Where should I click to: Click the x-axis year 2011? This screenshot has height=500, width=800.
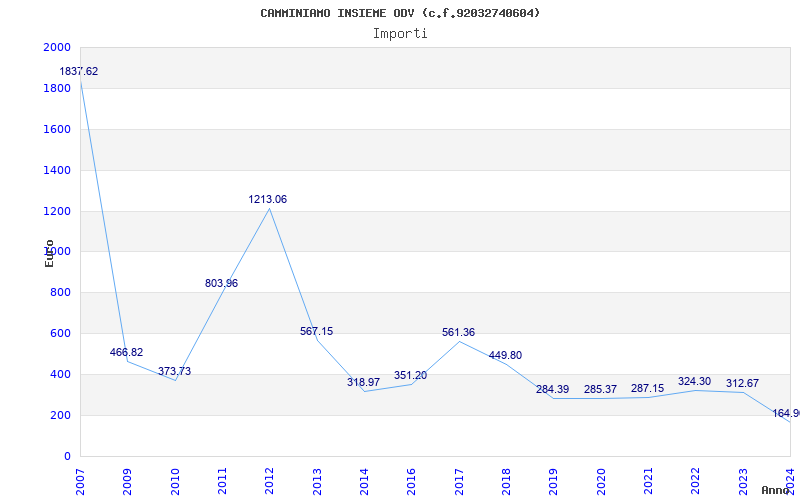click(x=222, y=482)
